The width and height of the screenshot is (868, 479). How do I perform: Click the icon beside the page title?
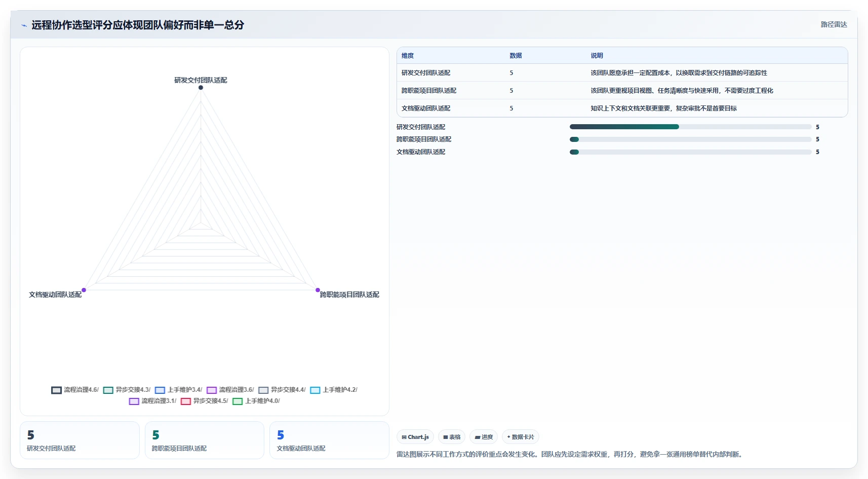24,25
